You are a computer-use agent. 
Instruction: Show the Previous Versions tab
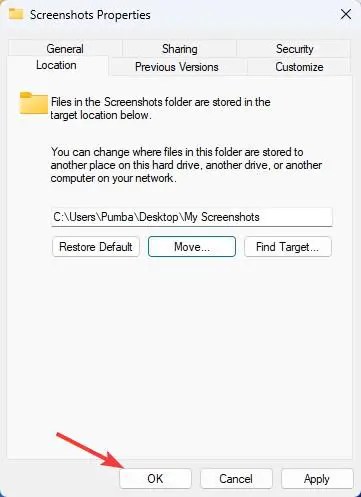[177, 67]
